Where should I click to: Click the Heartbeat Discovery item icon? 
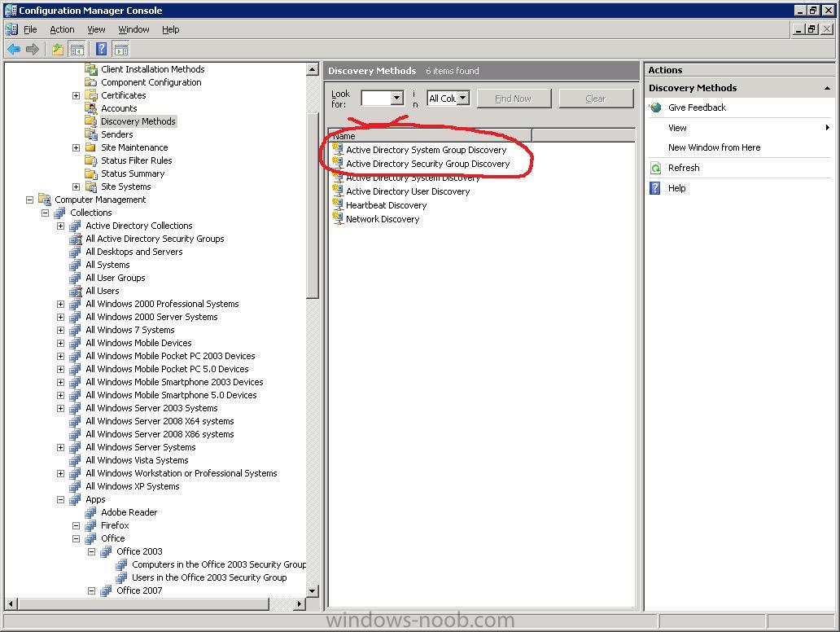click(338, 204)
